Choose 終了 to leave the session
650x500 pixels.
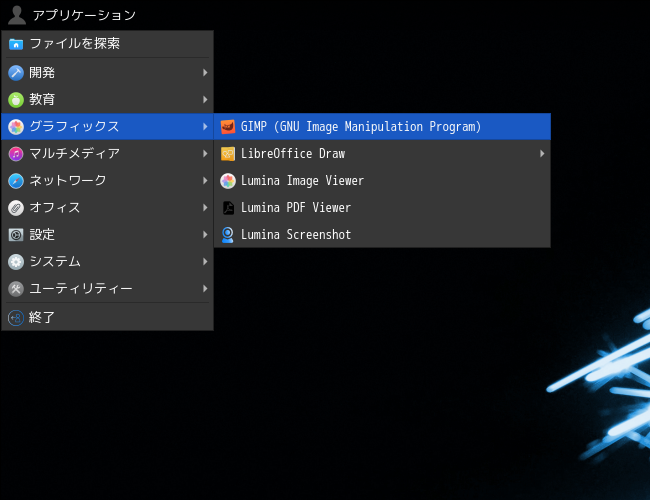107,318
